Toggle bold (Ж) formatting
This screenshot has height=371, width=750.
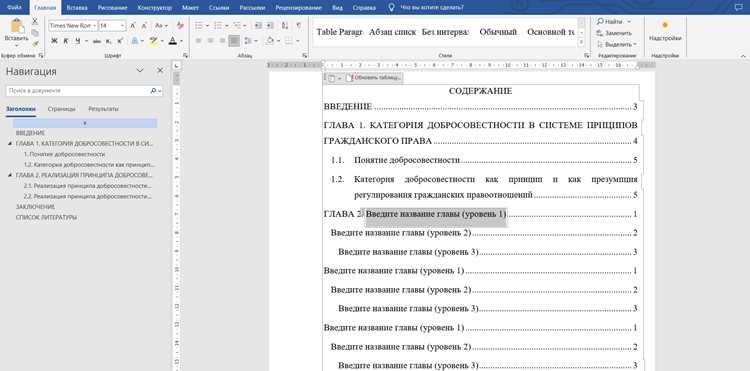coord(54,41)
